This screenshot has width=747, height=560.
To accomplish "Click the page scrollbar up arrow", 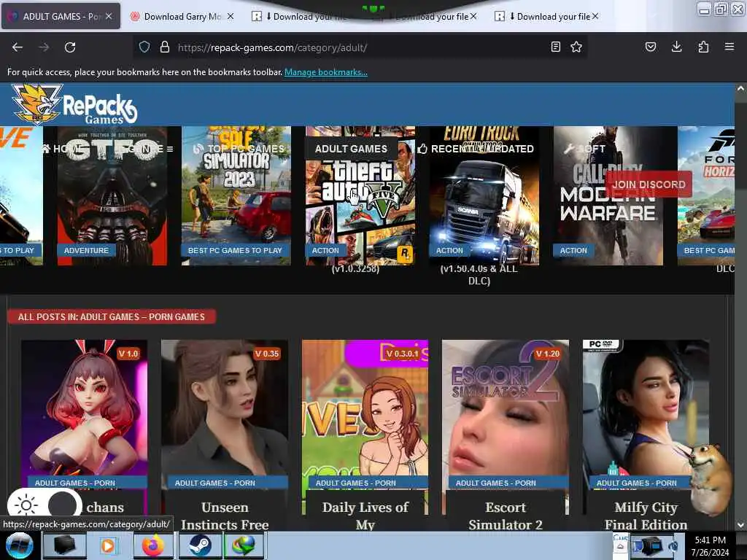I will (x=740, y=88).
